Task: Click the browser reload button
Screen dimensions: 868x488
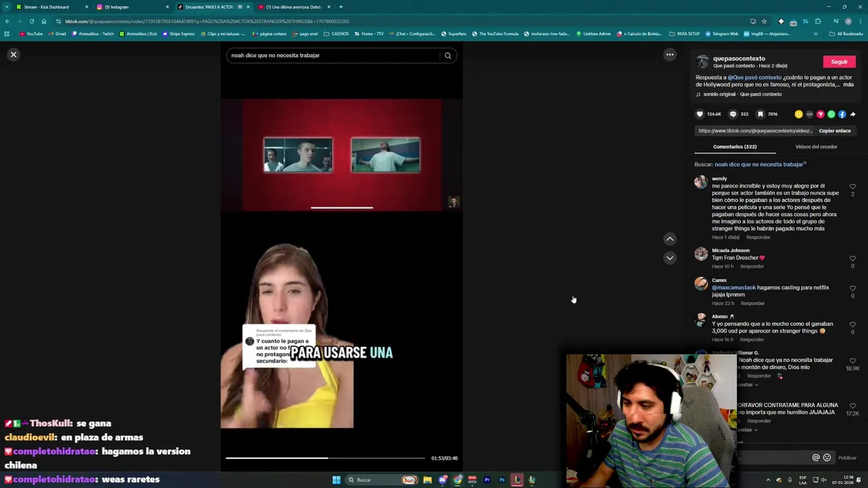Action: 31,21
